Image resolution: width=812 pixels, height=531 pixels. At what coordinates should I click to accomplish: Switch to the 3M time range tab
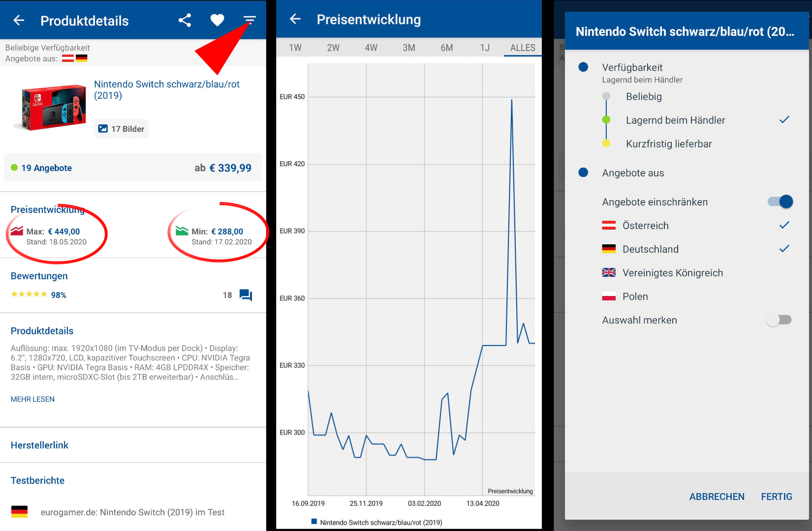(408, 48)
